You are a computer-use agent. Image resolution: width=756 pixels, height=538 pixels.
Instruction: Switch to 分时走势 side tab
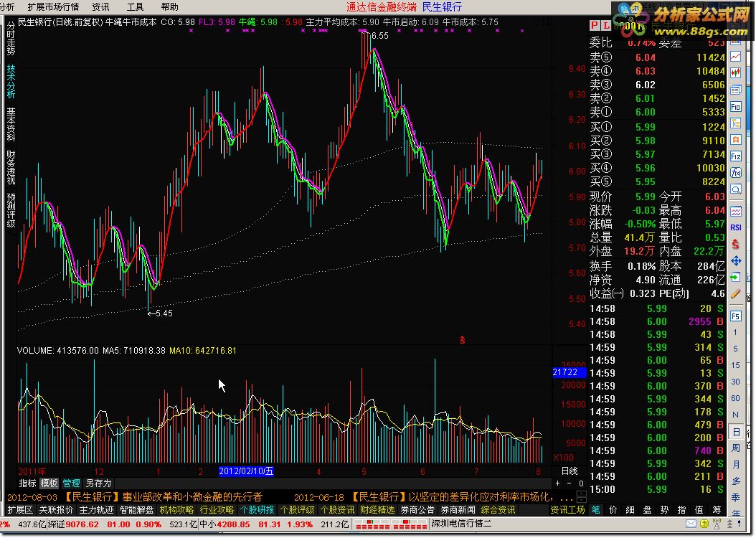tap(11, 39)
